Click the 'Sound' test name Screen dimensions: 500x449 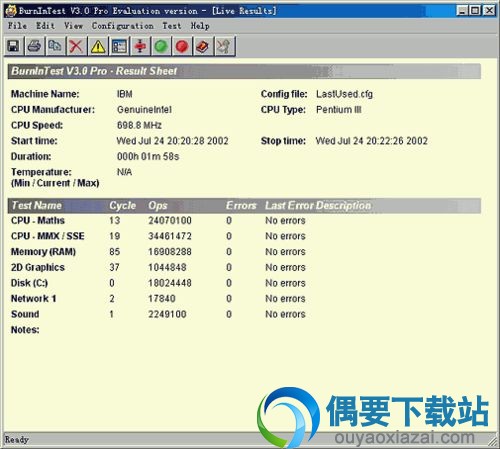pyautogui.click(x=25, y=314)
